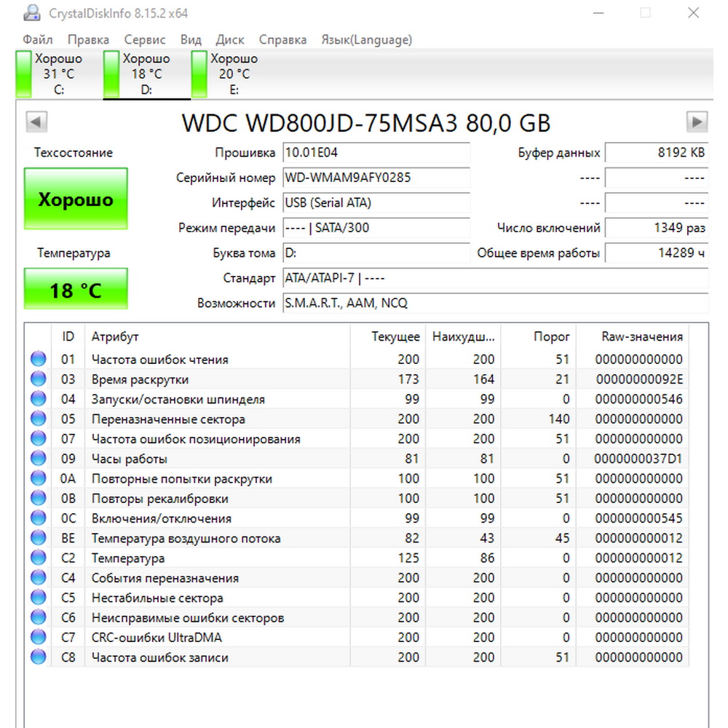
Task: Click the ID column header
Action: [x=68, y=336]
